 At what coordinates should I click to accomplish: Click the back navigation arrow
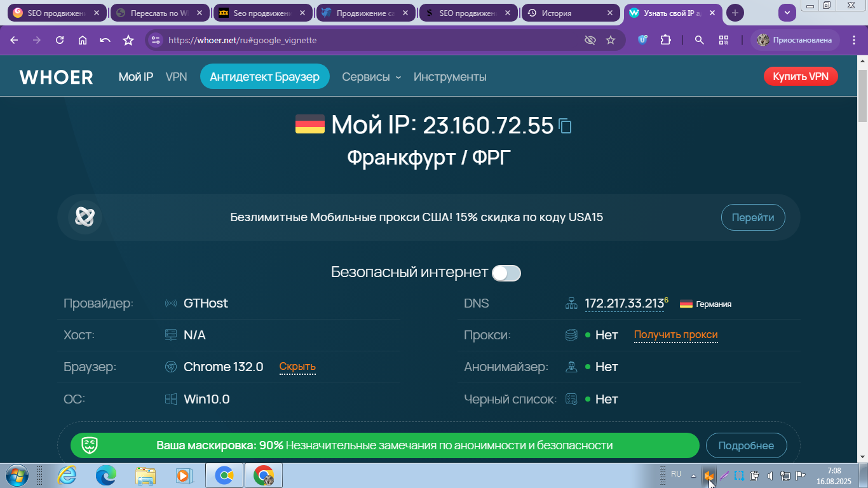pyautogui.click(x=14, y=40)
